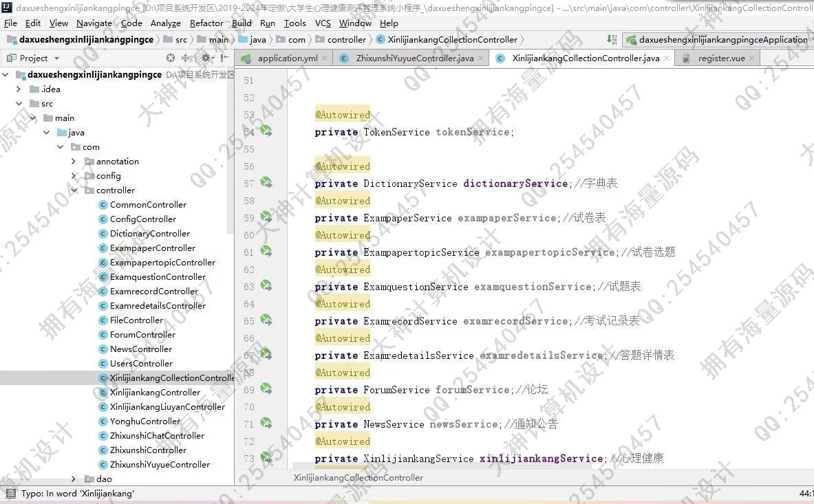
Task: Open the Navigate menu
Action: coord(94,23)
